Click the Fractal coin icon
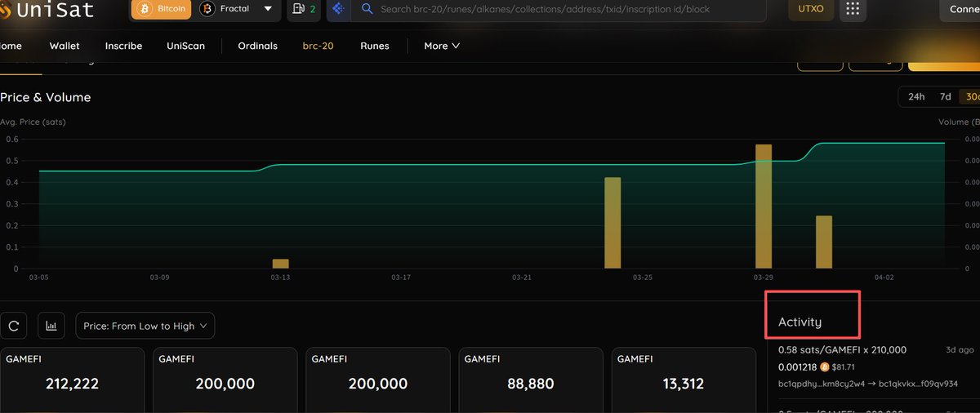This screenshot has width=980, height=413. tap(207, 9)
